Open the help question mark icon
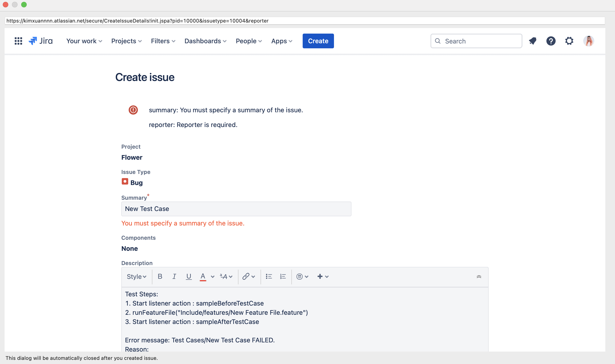615x364 pixels. [x=551, y=41]
